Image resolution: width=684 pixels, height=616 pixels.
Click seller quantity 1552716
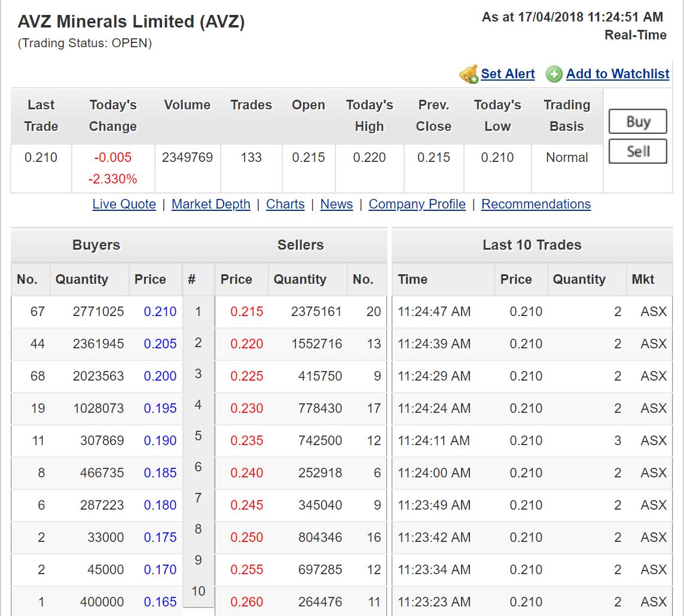point(317,344)
